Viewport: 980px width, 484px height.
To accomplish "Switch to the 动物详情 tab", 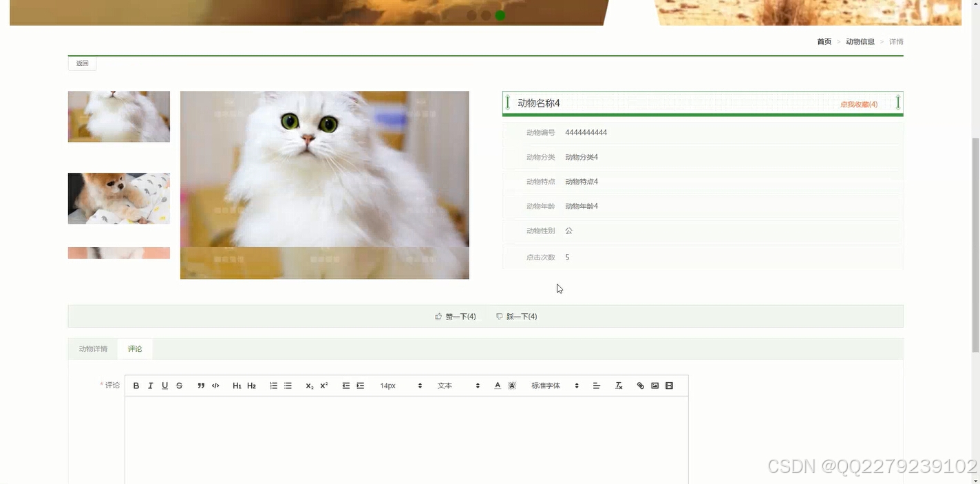I will 92,348.
